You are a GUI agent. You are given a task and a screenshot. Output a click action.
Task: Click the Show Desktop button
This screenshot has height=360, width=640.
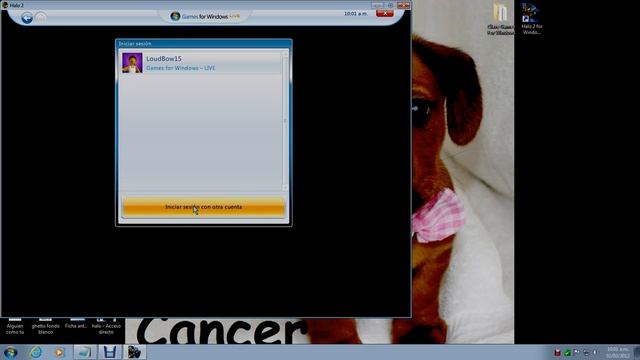(x=637, y=352)
